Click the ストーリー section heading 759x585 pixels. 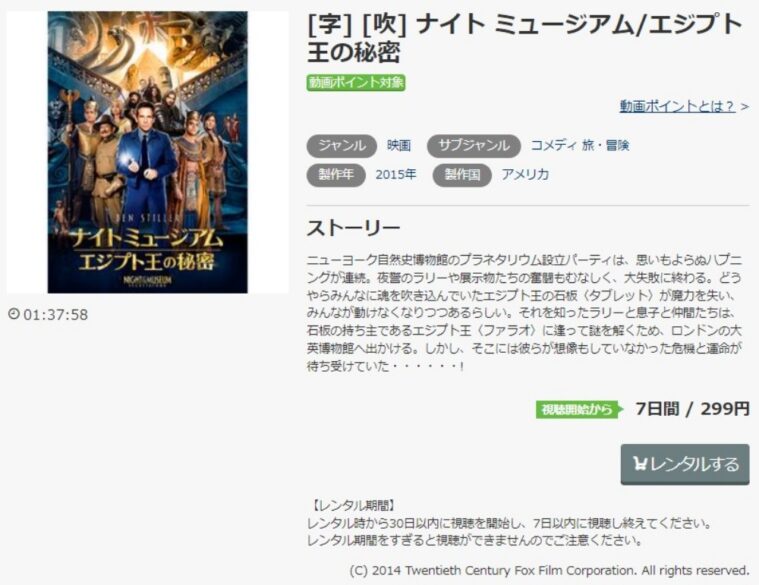point(353,228)
